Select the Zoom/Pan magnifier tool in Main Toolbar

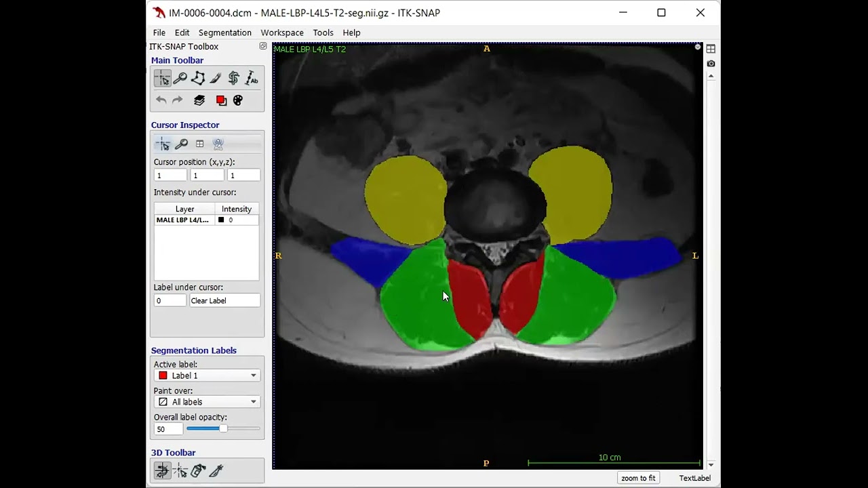[x=180, y=79]
